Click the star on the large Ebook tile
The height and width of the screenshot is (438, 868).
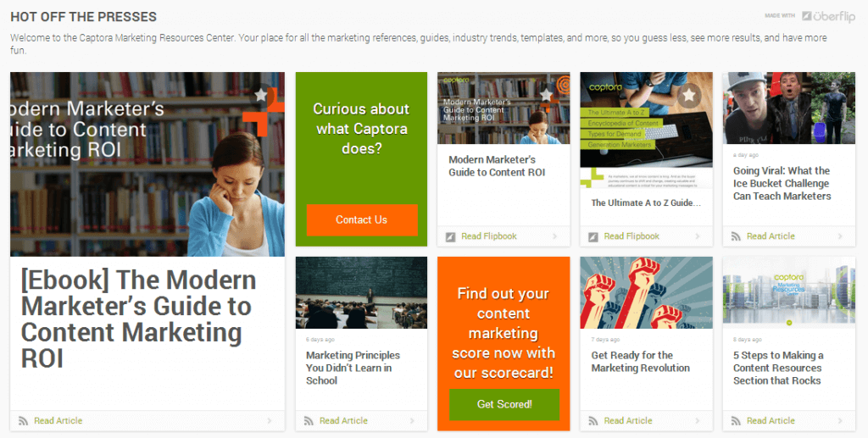[x=261, y=95]
